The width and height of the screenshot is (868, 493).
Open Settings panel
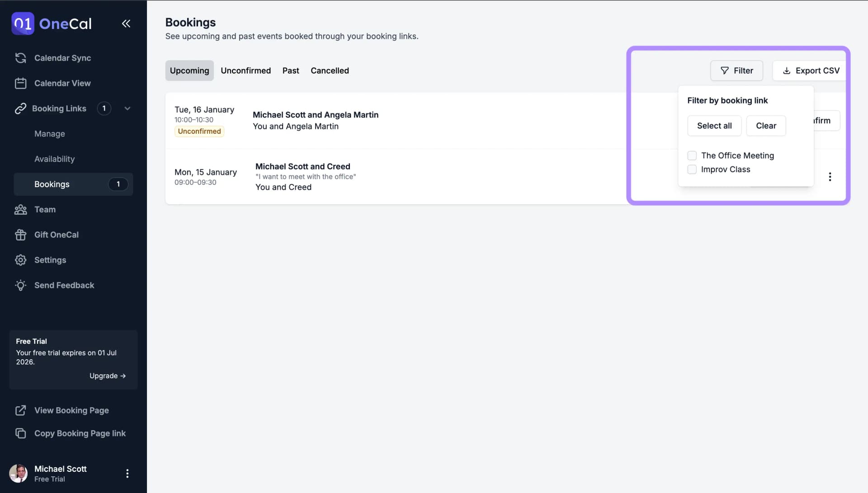[50, 259]
